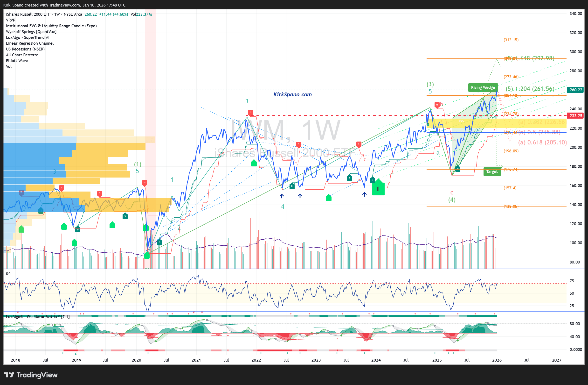Select the RSI pane title
Viewport: 588px width, 385px height.
point(9,274)
